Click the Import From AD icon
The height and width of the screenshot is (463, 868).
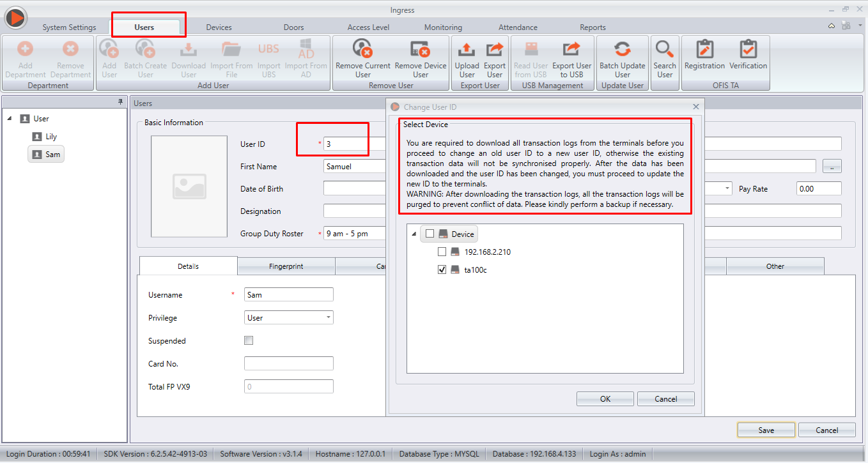point(306,49)
